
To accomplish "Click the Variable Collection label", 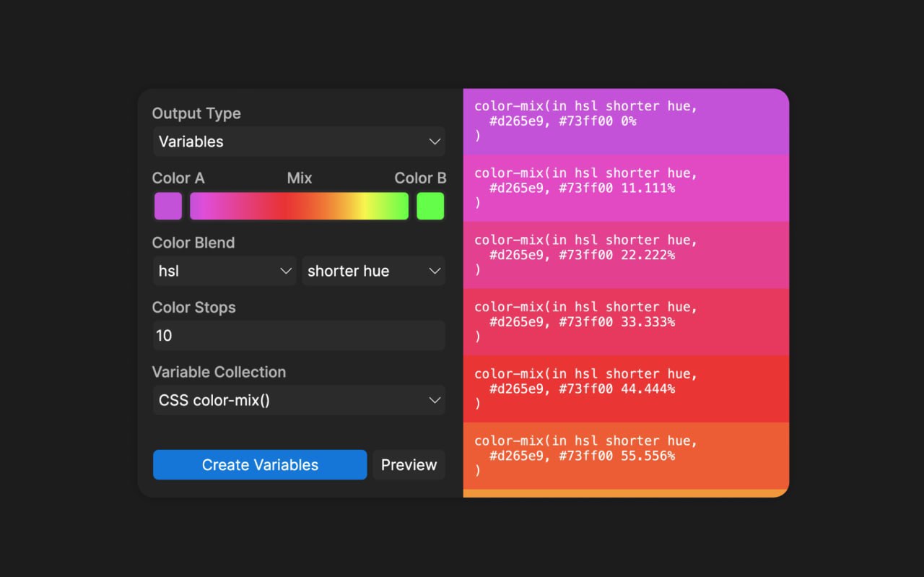I will (219, 372).
